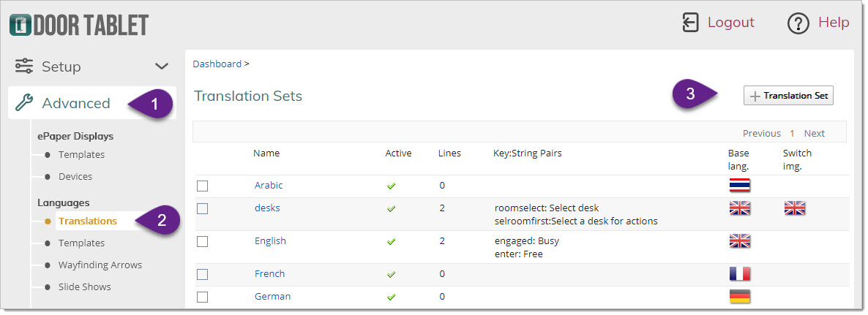This screenshot has height=315, width=868.
Task: Click the Logout door icon
Action: pos(690,23)
